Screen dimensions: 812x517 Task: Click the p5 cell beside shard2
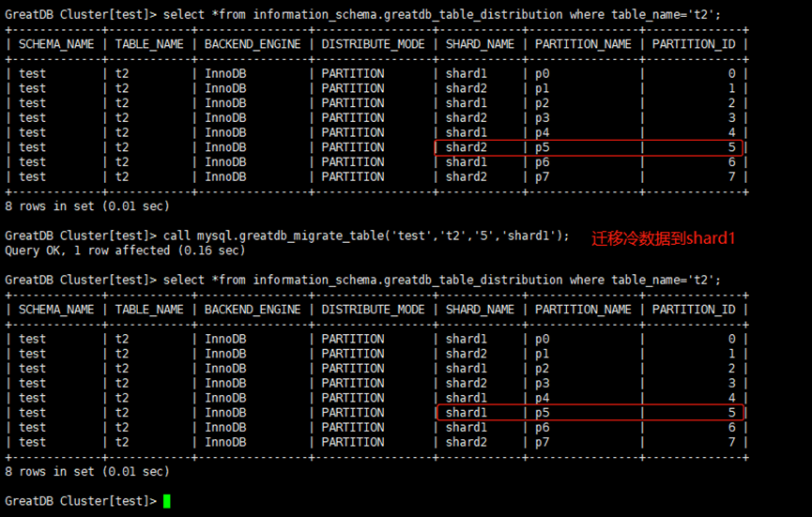click(x=543, y=147)
